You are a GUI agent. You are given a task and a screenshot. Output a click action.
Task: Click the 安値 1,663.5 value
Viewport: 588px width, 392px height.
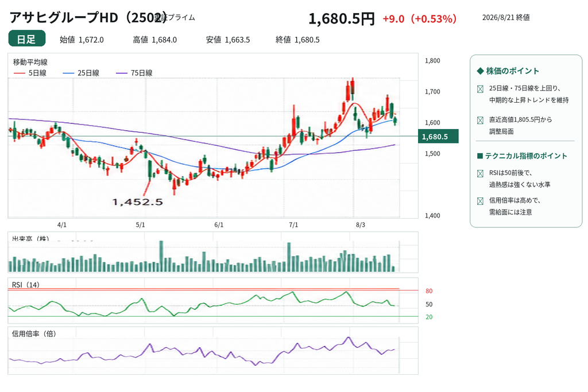pos(228,40)
